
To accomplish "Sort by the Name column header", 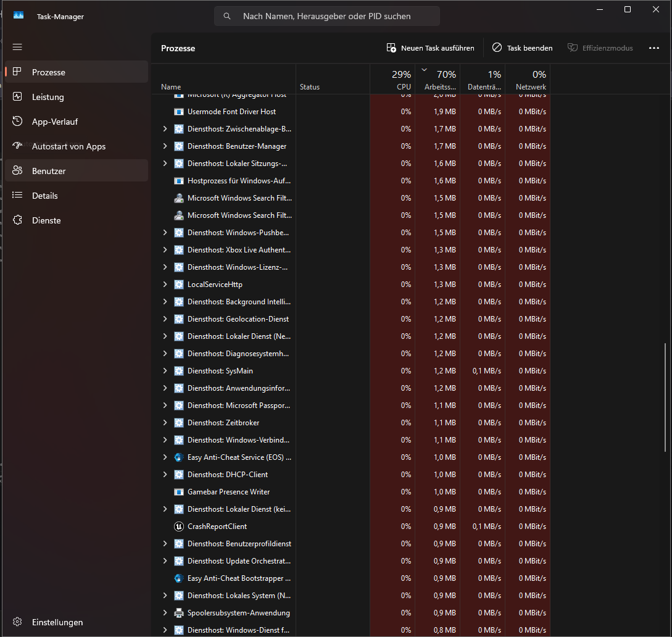I will (224, 79).
